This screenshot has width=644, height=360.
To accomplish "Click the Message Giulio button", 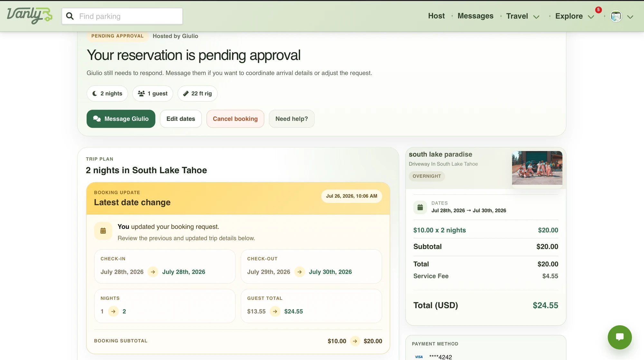I will coord(121,119).
